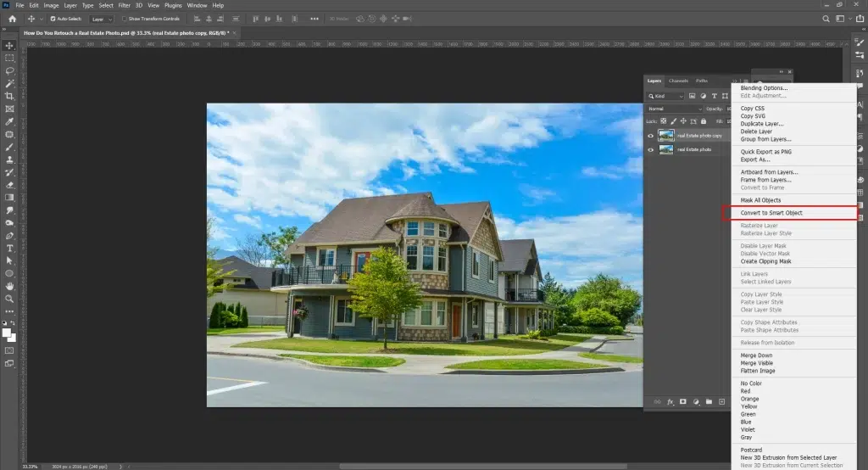Create a new layer icon

point(722,402)
